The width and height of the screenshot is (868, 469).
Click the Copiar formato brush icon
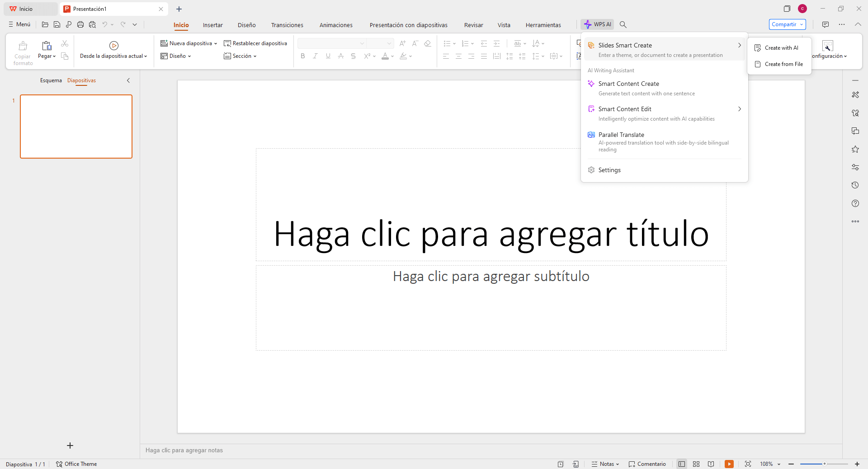click(x=23, y=46)
